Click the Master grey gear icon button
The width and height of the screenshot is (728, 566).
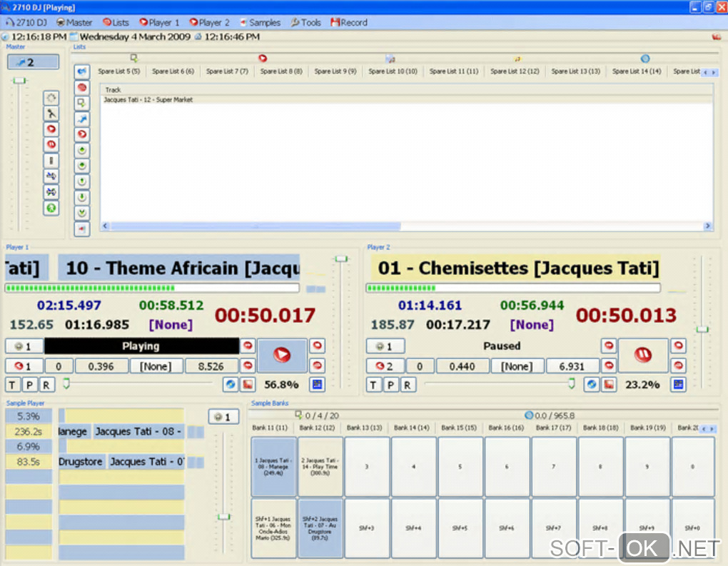51,98
